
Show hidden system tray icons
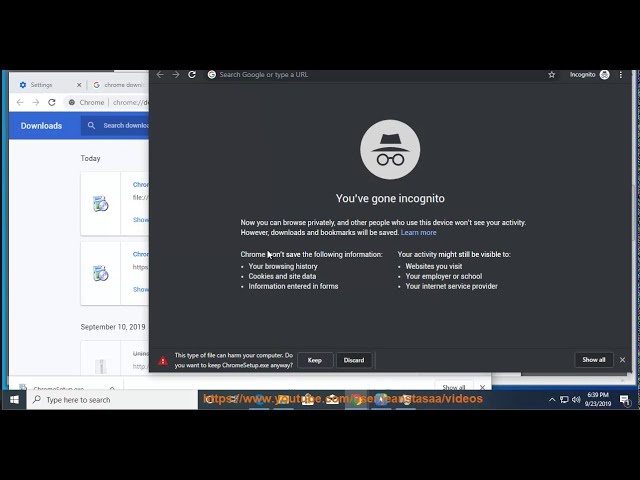point(552,400)
